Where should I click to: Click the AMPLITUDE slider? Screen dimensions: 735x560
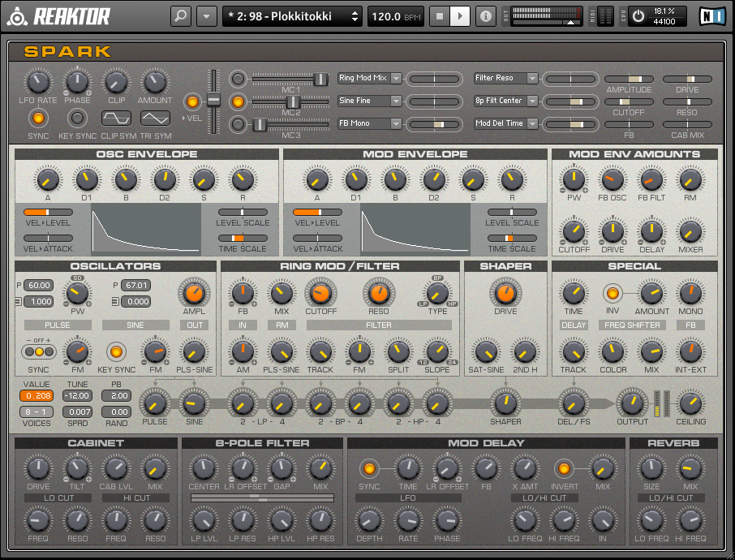(x=629, y=80)
